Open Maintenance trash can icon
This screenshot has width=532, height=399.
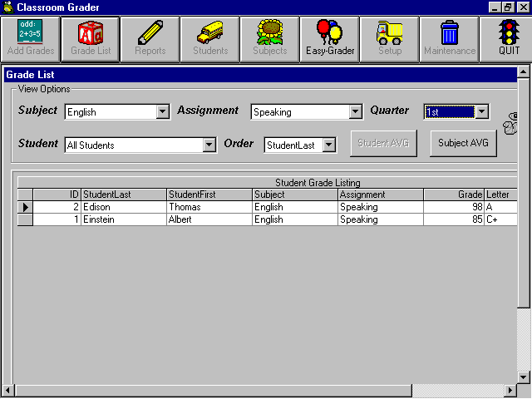(449, 39)
